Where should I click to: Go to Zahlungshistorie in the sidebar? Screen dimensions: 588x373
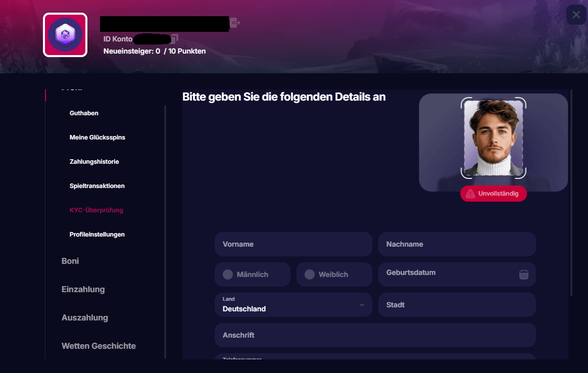[94, 162]
